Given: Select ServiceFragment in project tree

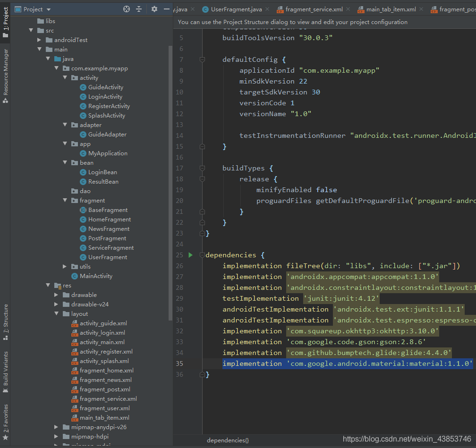Looking at the screenshot, I should click(107, 248).
